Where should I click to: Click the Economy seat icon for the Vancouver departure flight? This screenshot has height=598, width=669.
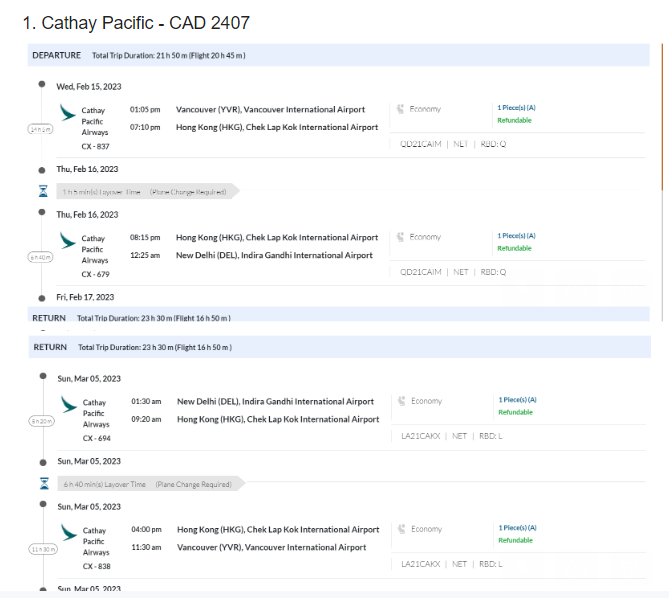click(x=401, y=109)
